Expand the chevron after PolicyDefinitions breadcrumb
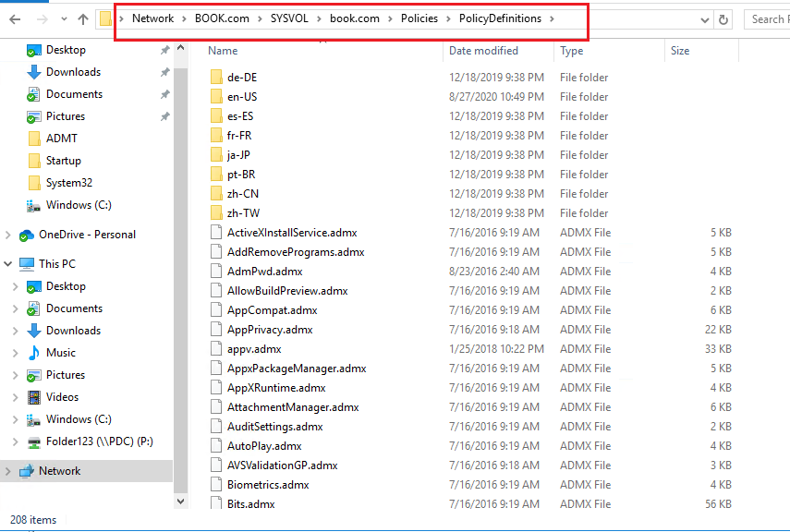The height and width of the screenshot is (532, 790). click(552, 19)
